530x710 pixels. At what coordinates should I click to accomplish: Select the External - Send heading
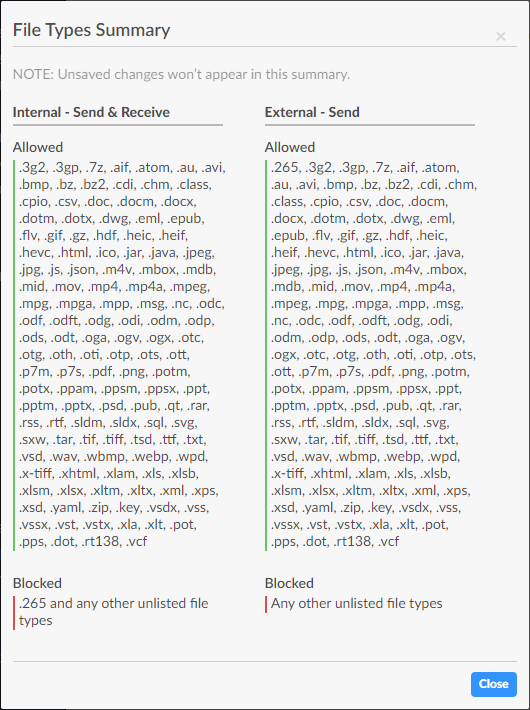click(x=312, y=112)
